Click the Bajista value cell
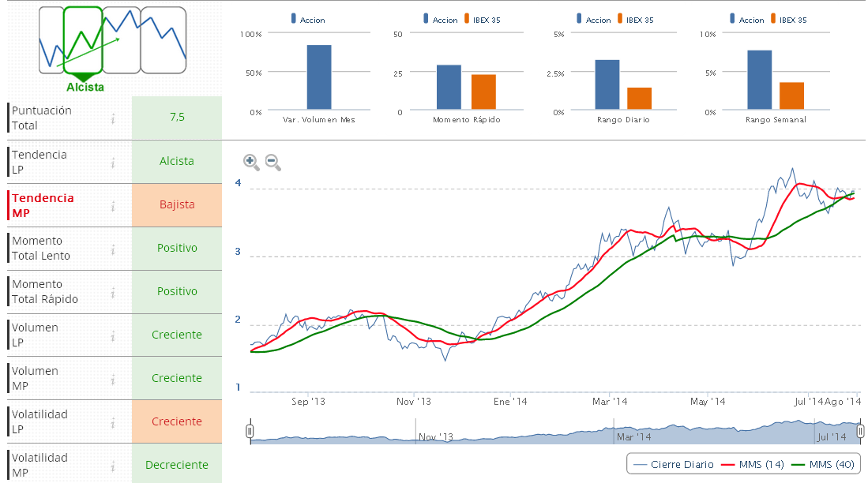The width and height of the screenshot is (868, 483). (177, 205)
